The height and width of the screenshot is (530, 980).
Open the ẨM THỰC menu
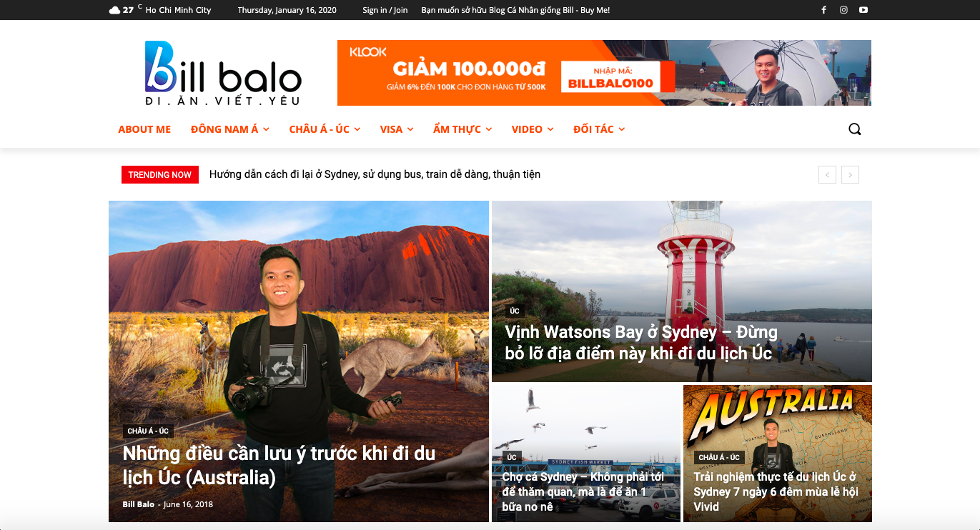point(462,129)
